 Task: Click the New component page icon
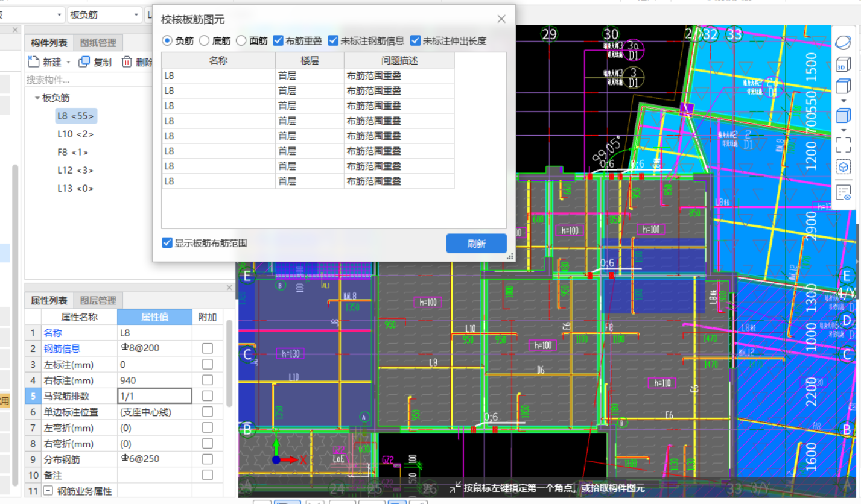[x=34, y=61]
